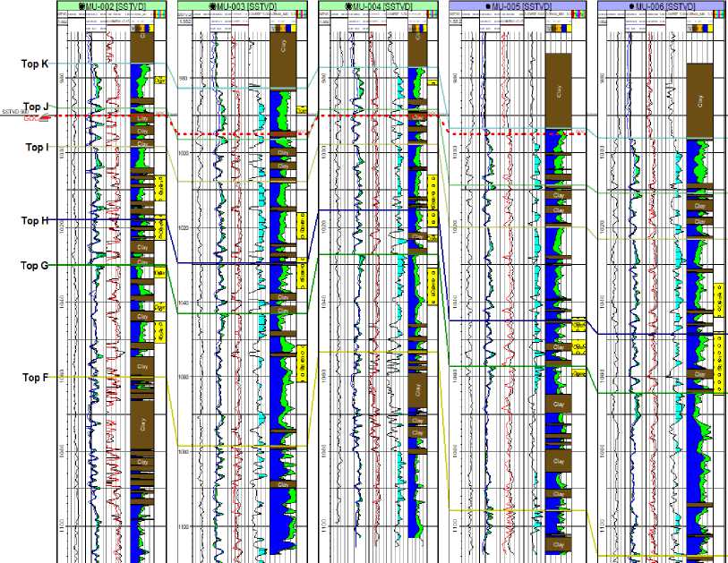The image size is (728, 563).
Task: Click the lithology color legend in MU-003 track
Action: click(283, 29)
